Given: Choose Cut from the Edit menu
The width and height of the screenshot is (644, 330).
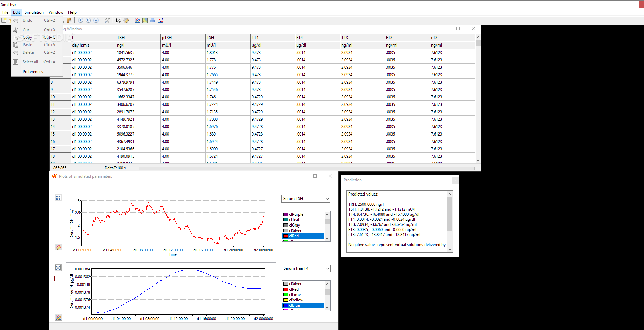Looking at the screenshot, I should coord(37,30).
